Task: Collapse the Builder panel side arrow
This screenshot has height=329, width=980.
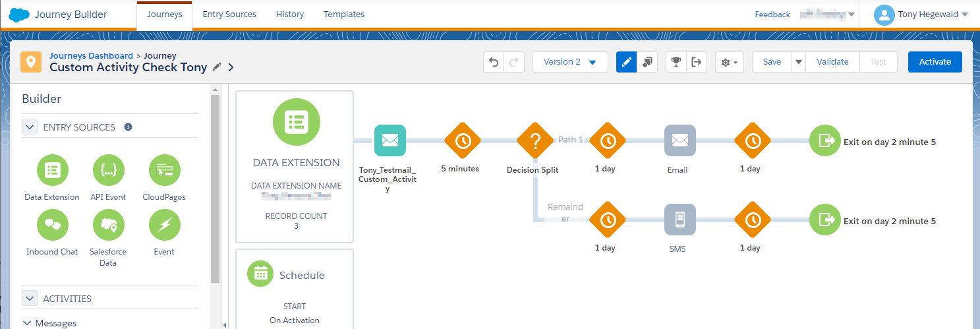Action: click(x=224, y=324)
